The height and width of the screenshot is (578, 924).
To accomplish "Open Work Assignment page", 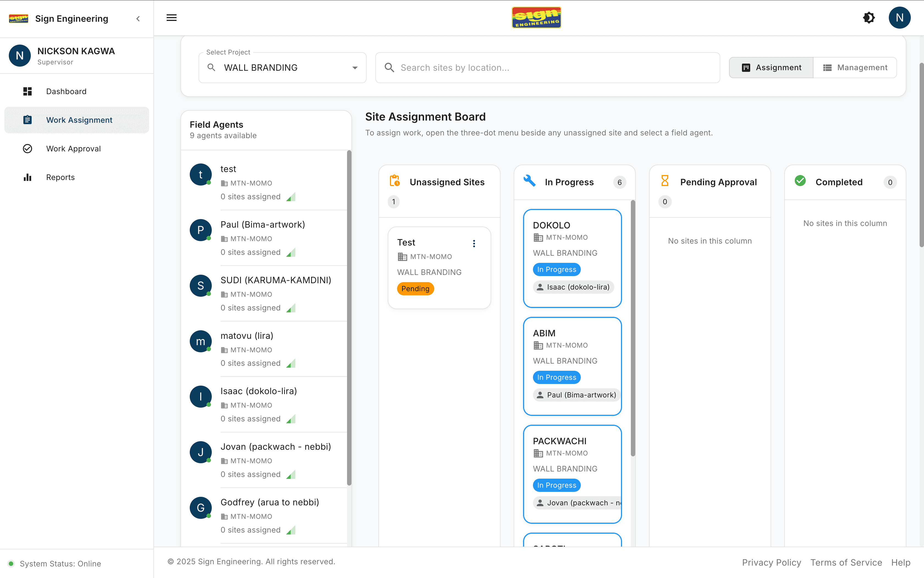I will [x=77, y=120].
